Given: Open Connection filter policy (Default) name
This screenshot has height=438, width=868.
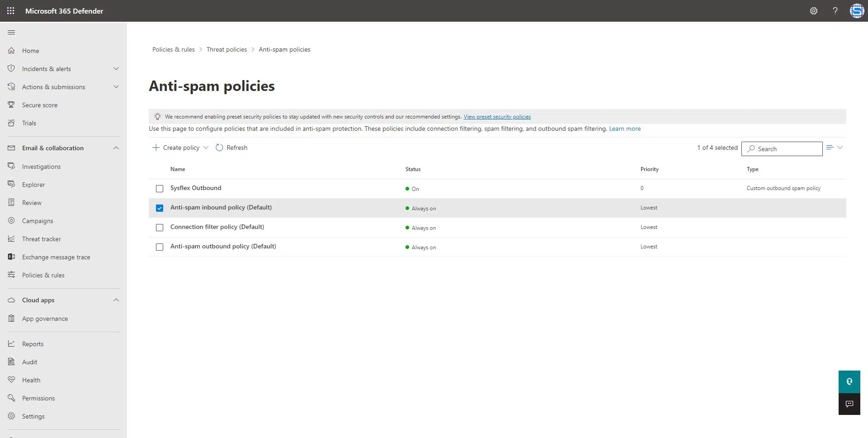Looking at the screenshot, I should coord(217,227).
